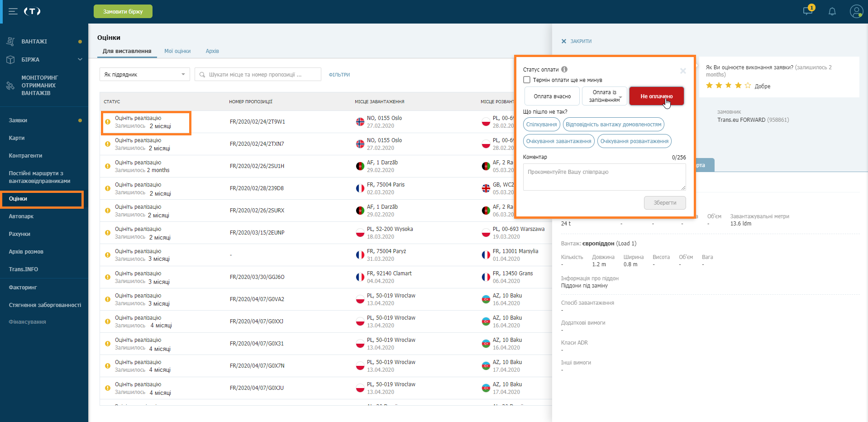This screenshot has width=868, height=422.
Task: Click the 'СТАТУС' column header
Action: point(112,102)
